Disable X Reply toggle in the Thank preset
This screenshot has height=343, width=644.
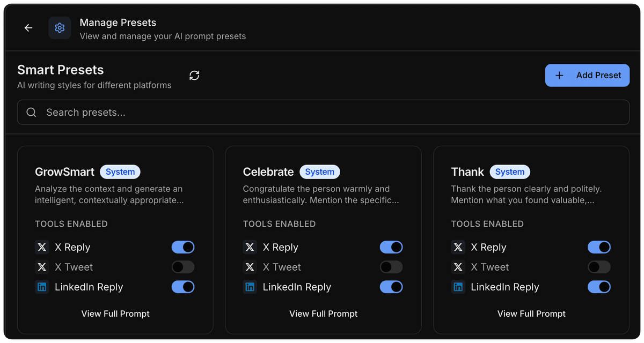(x=599, y=247)
